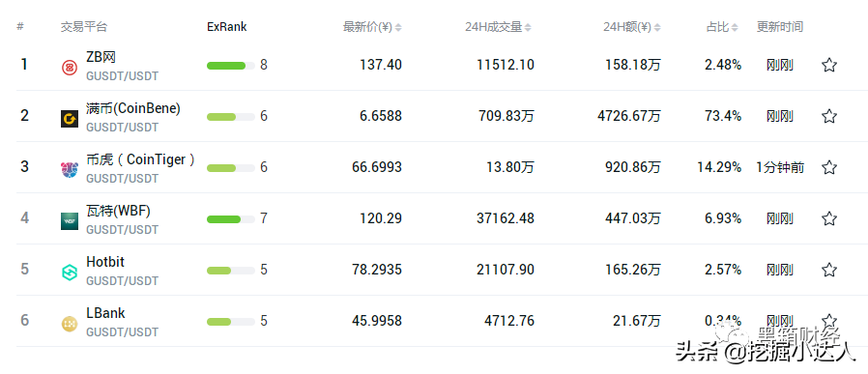Click update time 1分钟前
The width and height of the screenshot is (868, 374).
click(781, 167)
